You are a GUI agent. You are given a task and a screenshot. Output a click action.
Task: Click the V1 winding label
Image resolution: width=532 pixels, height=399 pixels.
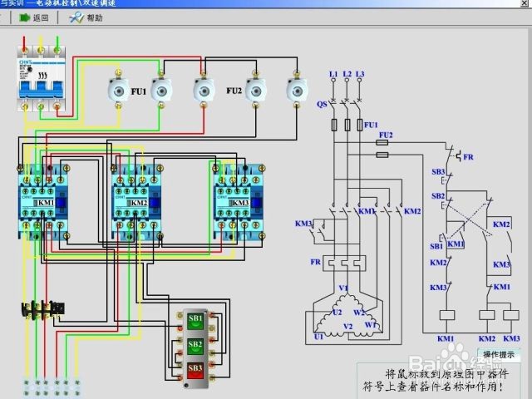[343, 288]
